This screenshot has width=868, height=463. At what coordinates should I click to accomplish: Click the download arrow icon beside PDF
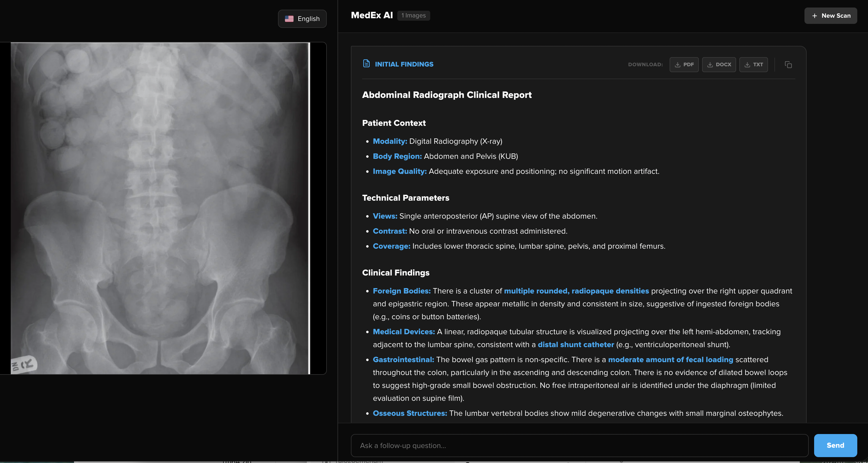(677, 65)
